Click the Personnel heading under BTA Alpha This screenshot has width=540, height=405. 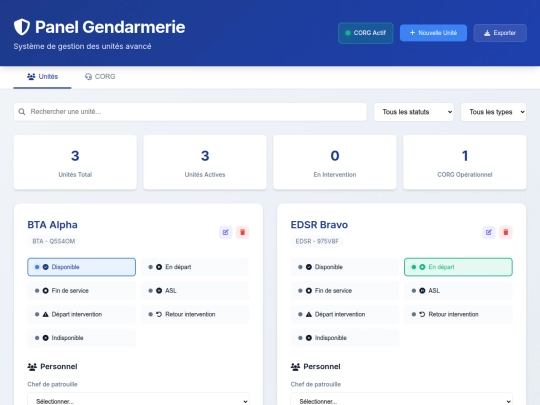(x=52, y=367)
